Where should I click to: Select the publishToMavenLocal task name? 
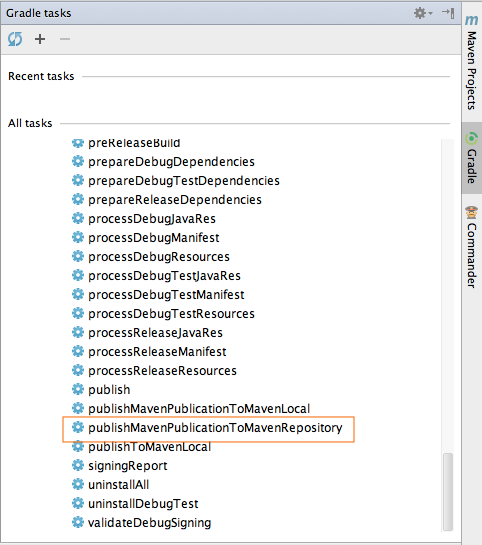click(x=149, y=447)
